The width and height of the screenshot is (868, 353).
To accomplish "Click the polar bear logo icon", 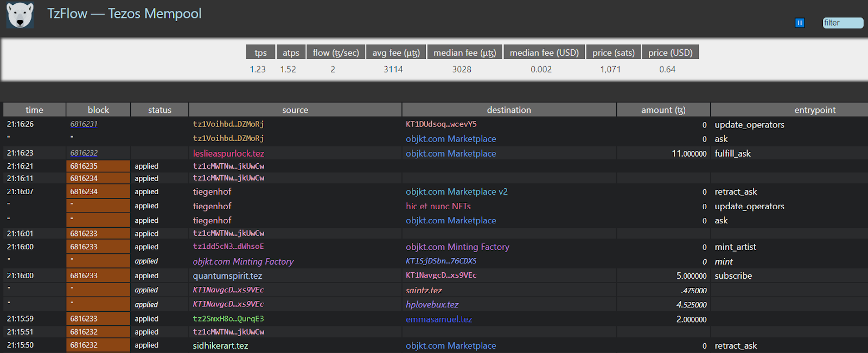I will (20, 15).
